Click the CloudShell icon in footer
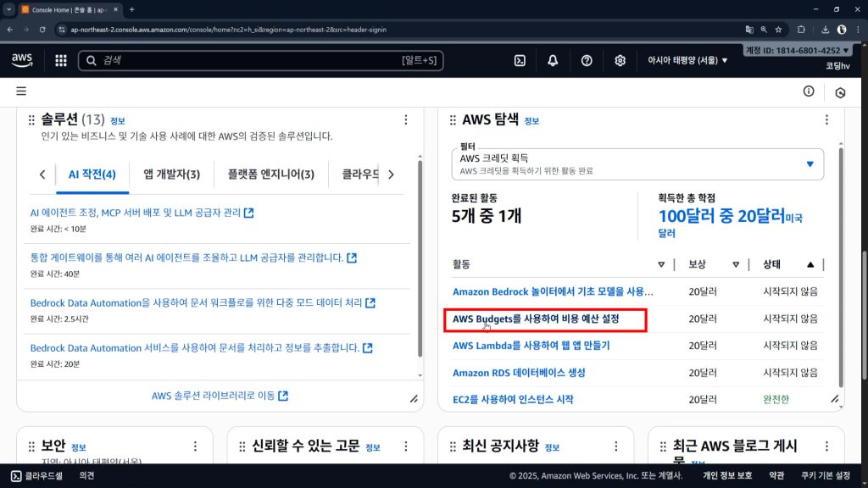The image size is (868, 488). tap(16, 476)
